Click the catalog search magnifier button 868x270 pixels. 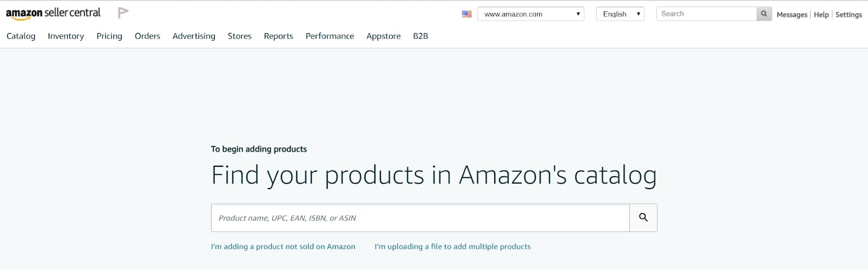(x=643, y=218)
